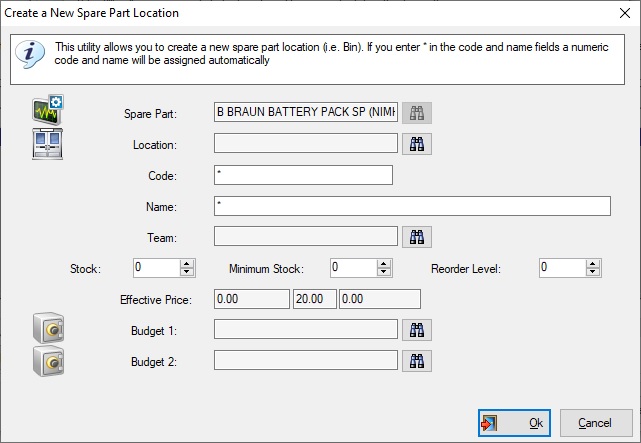
Task: Confirm with the Ok button
Action: point(514,423)
